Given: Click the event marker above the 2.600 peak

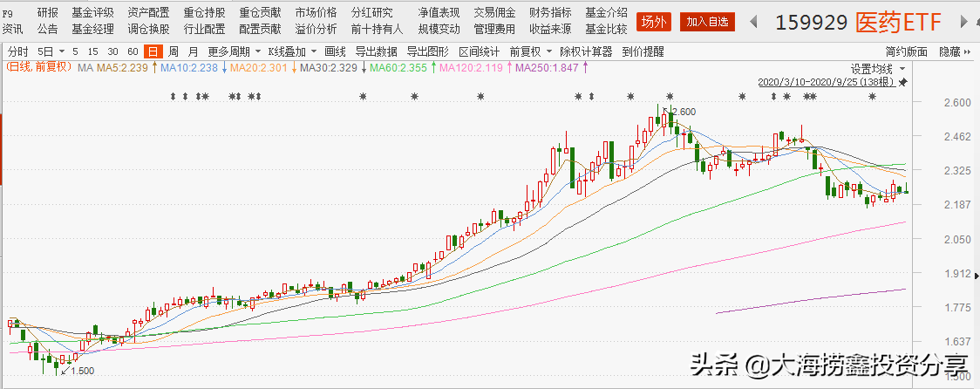Looking at the screenshot, I should pyautogui.click(x=670, y=96).
